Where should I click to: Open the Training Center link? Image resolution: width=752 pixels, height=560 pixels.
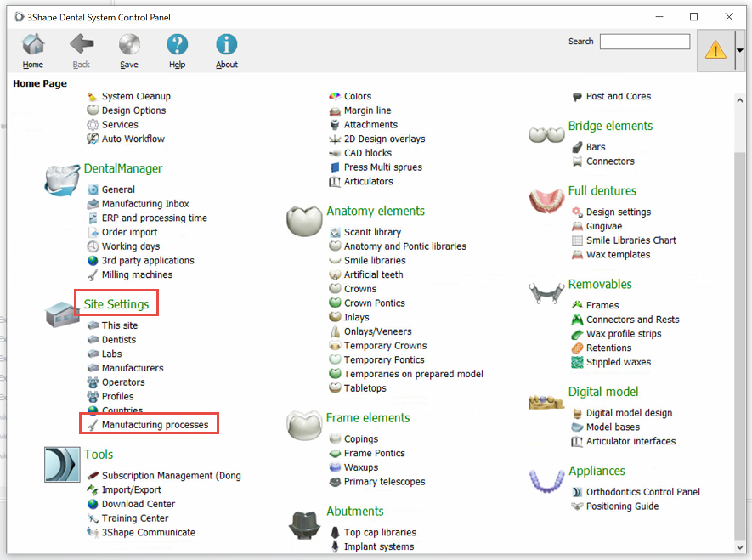[135, 518]
